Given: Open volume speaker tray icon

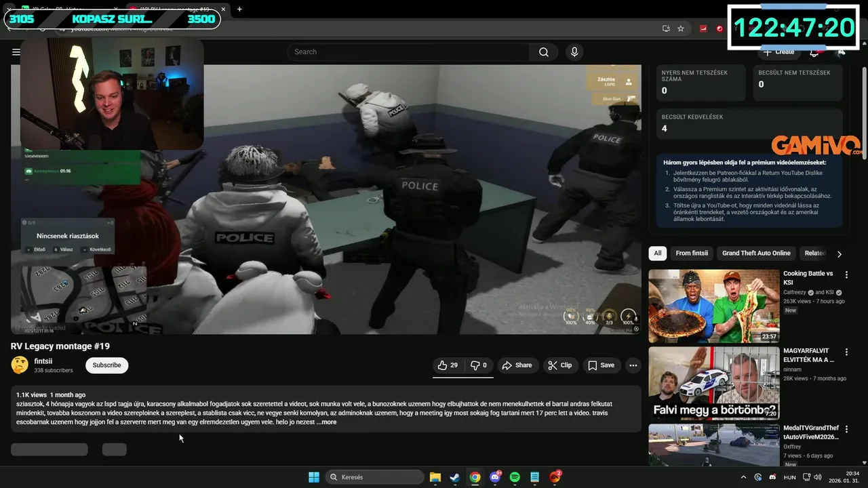Looking at the screenshot, I should point(818,477).
